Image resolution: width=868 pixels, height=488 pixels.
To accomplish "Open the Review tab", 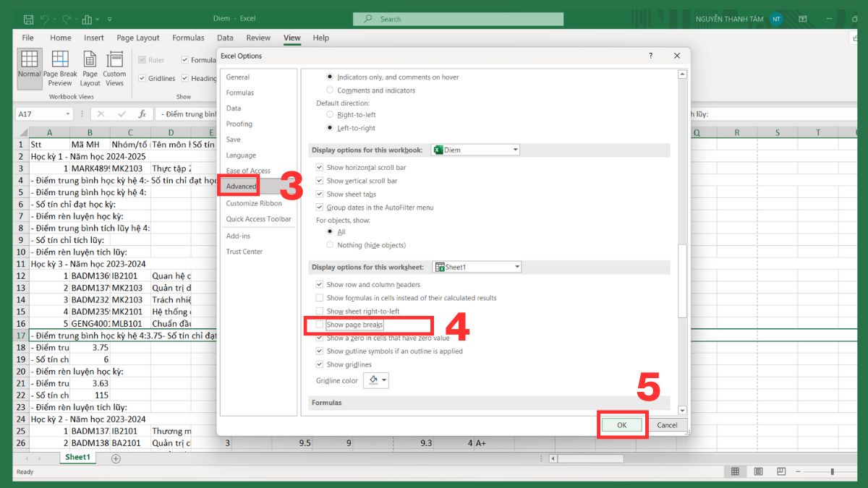I will (260, 38).
